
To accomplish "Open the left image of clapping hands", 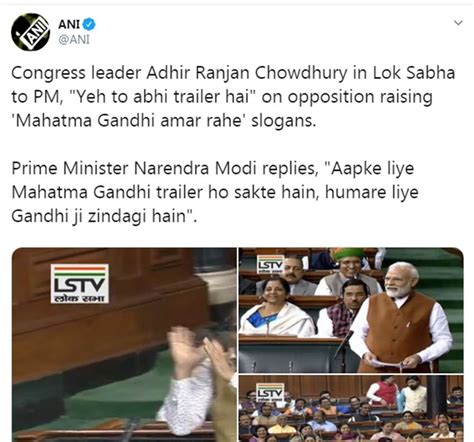I will tap(124, 345).
